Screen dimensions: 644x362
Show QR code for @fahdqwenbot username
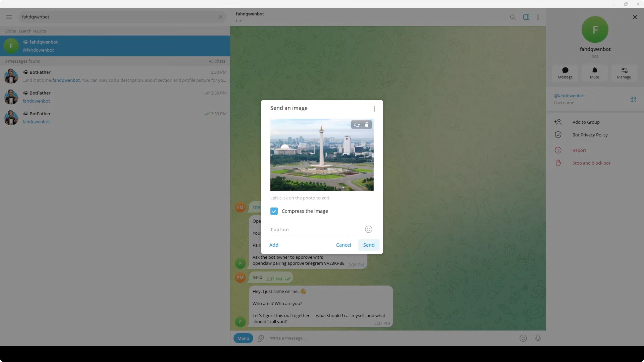coord(633,99)
